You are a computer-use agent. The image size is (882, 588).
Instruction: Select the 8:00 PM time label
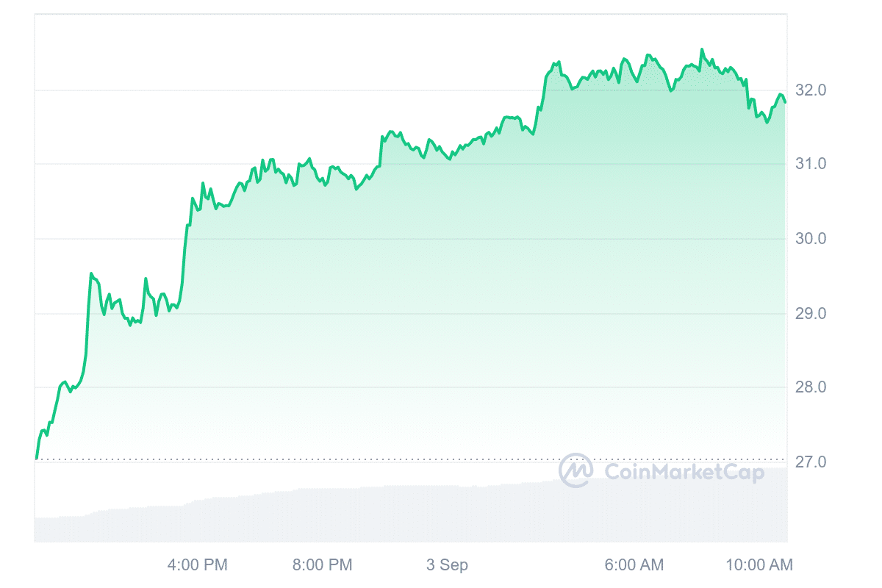click(x=323, y=565)
